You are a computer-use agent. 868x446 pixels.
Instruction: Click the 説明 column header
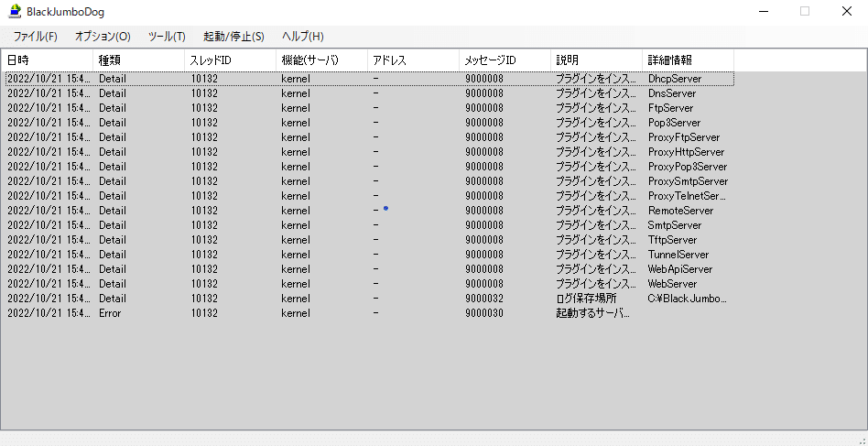point(597,60)
